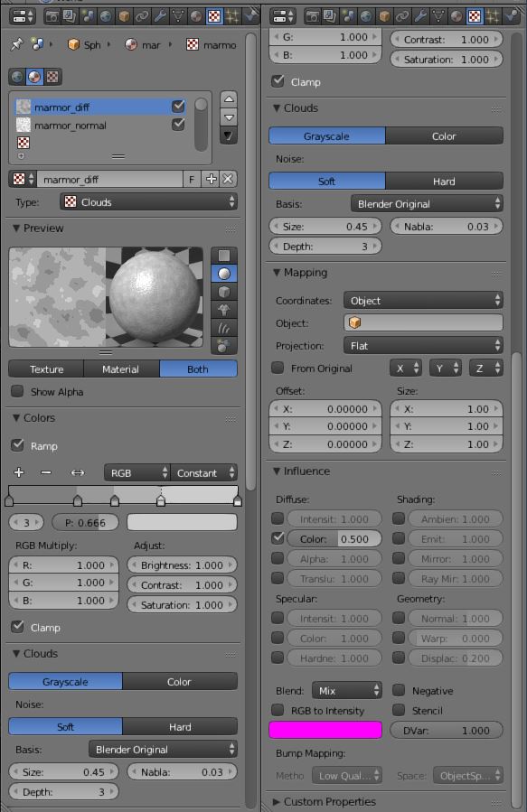
Task: Add new texture with plus beside F button
Action: (x=211, y=179)
